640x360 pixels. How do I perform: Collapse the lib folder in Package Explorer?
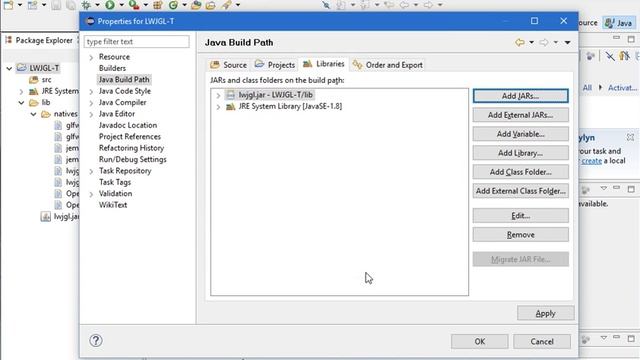pyautogui.click(x=21, y=103)
